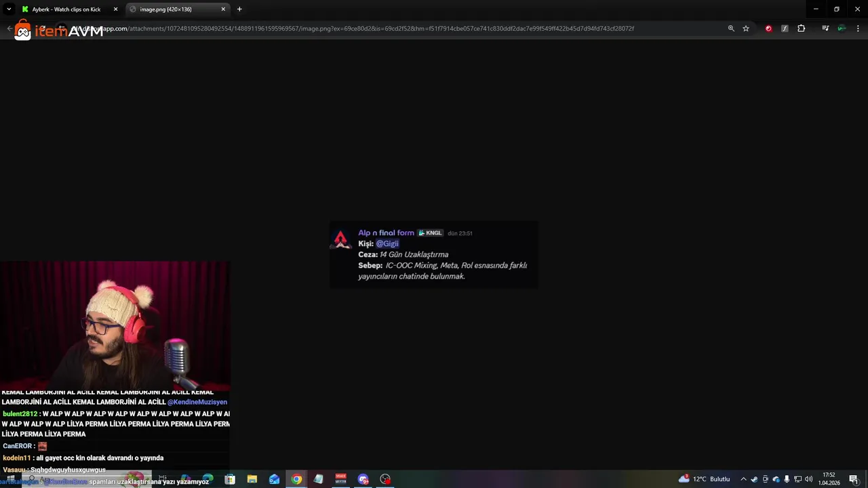Minimize the Chrome window

tap(816, 9)
